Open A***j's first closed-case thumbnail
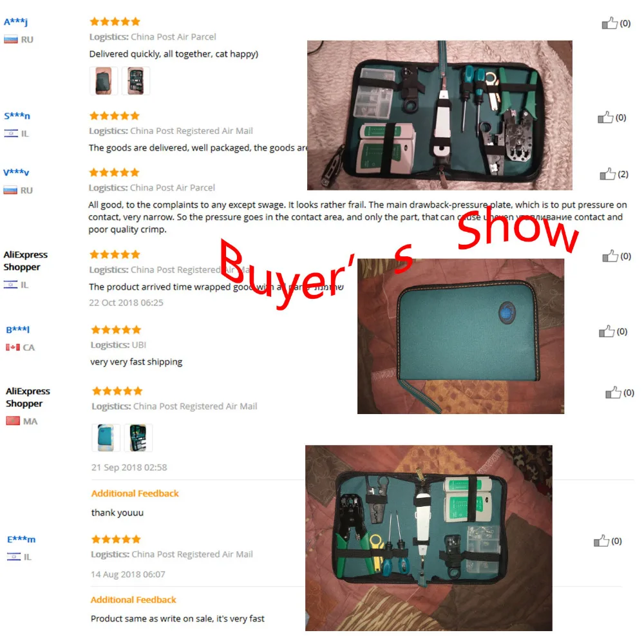This screenshot has height=644, width=644. pyautogui.click(x=104, y=81)
